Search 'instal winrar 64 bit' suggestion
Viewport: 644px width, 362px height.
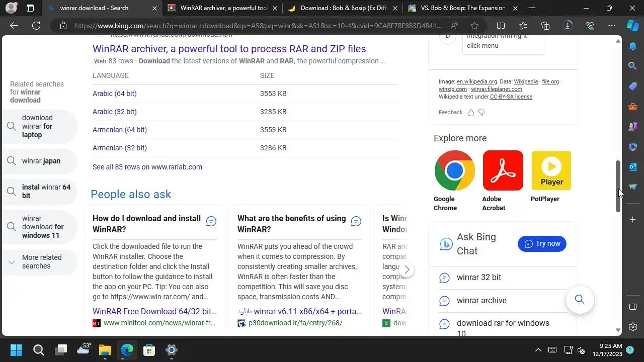(x=40, y=191)
